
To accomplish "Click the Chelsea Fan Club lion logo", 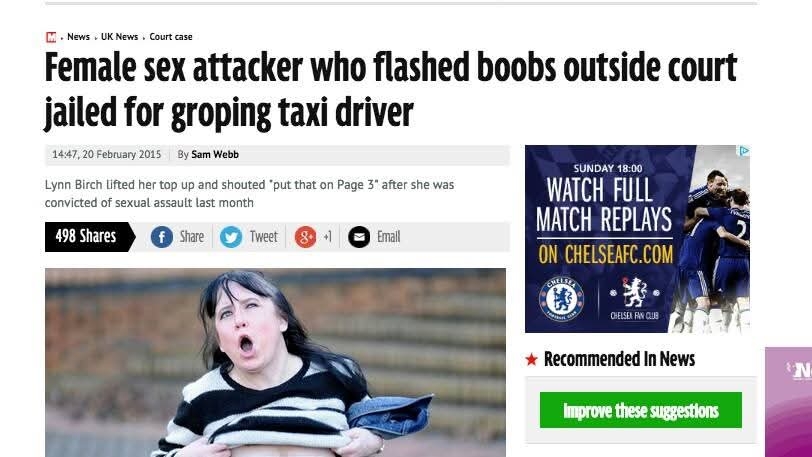I will 634,293.
